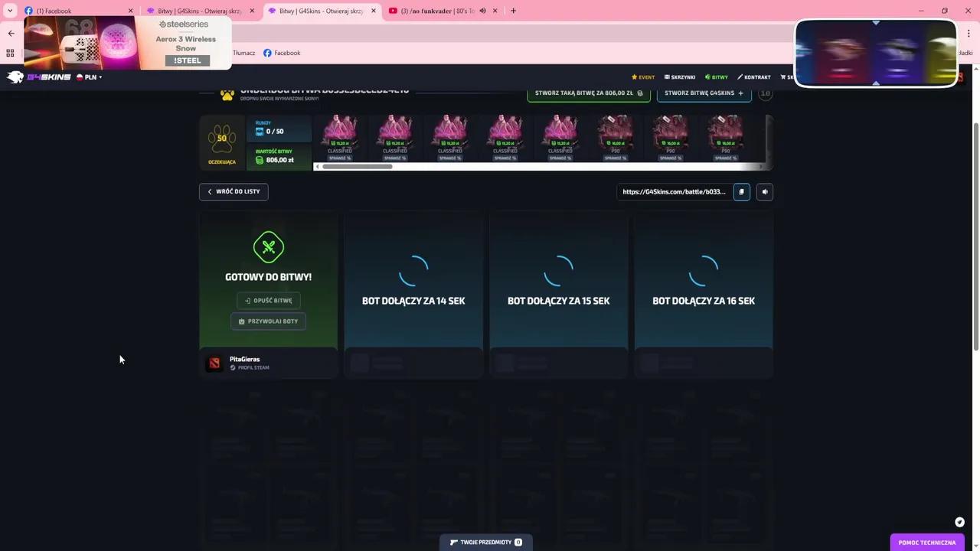Click Stwórz bitwę G4Skins button
The height and width of the screenshot is (551, 980).
point(704,93)
